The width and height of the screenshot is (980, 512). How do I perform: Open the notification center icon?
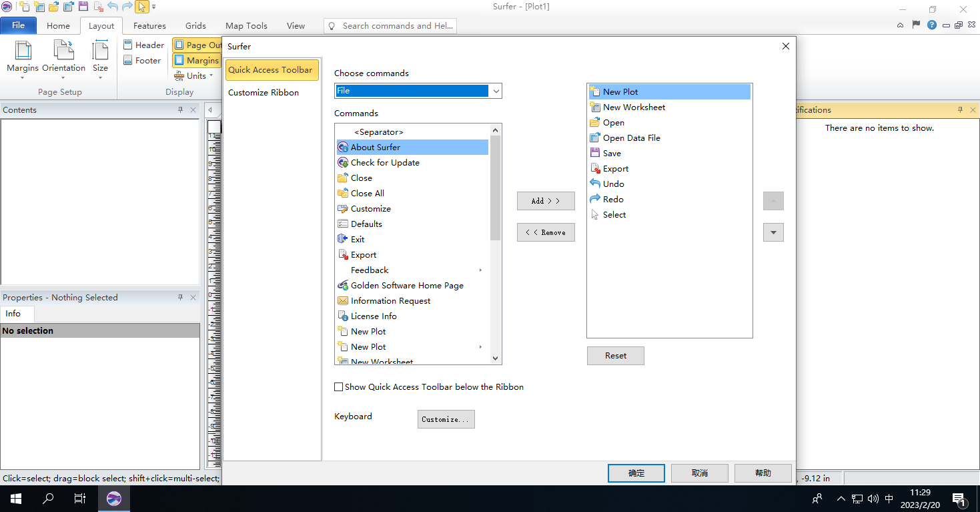pos(959,499)
